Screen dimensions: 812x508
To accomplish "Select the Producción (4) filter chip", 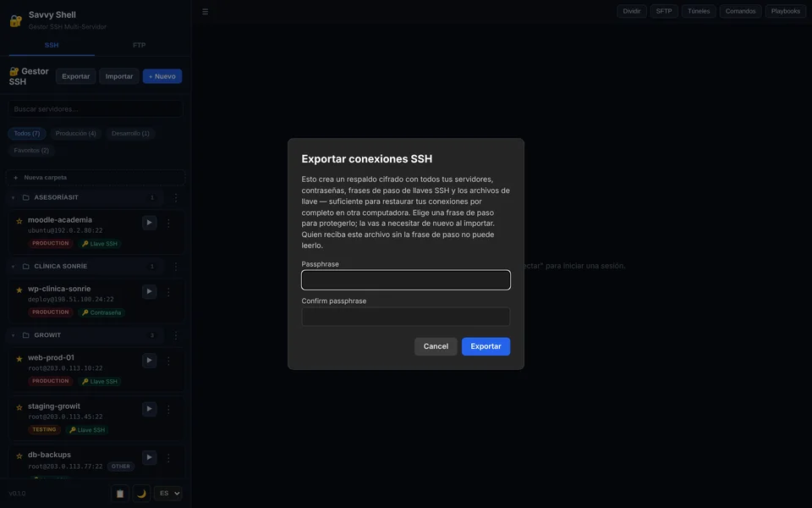I will click(x=75, y=133).
